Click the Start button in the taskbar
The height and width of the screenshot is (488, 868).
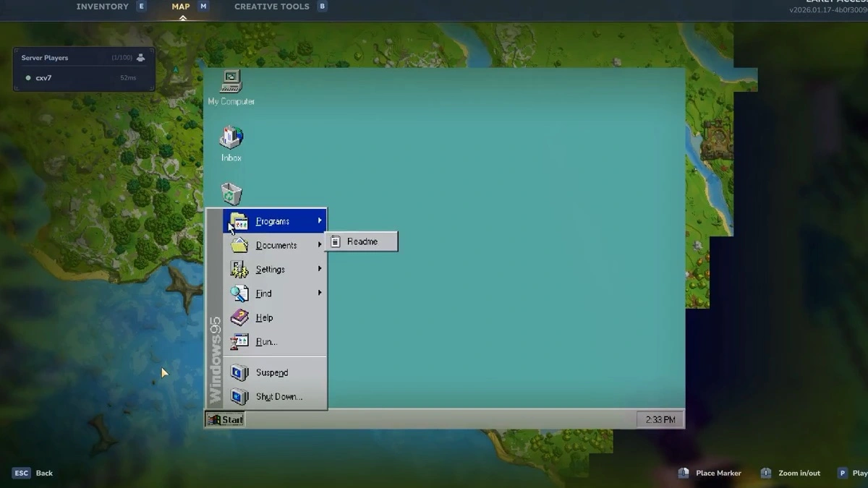pyautogui.click(x=224, y=419)
